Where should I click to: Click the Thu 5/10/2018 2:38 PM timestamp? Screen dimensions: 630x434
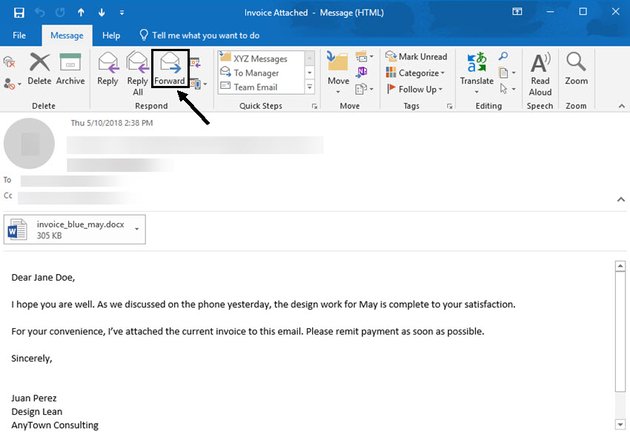point(112,123)
